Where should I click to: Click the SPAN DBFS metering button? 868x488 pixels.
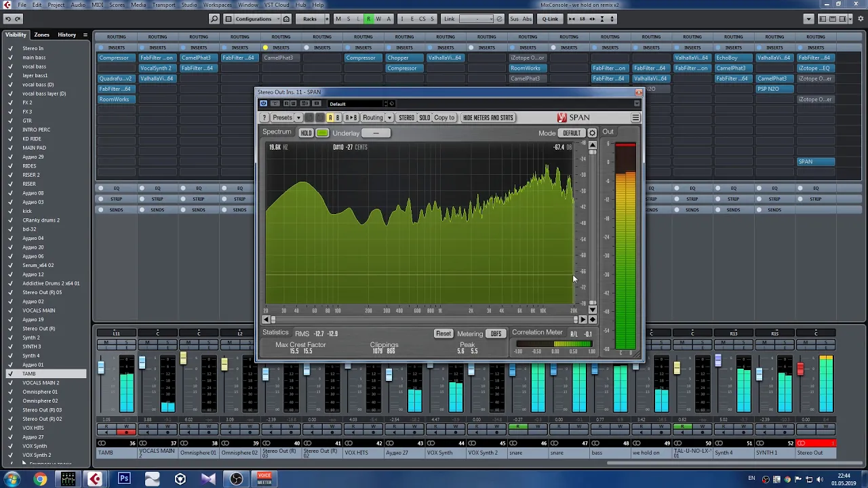click(x=496, y=333)
